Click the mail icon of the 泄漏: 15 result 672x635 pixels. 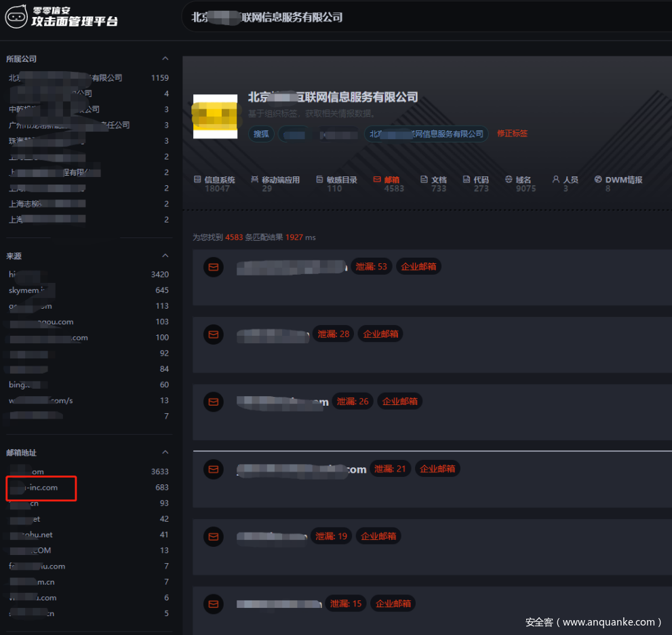click(x=214, y=604)
